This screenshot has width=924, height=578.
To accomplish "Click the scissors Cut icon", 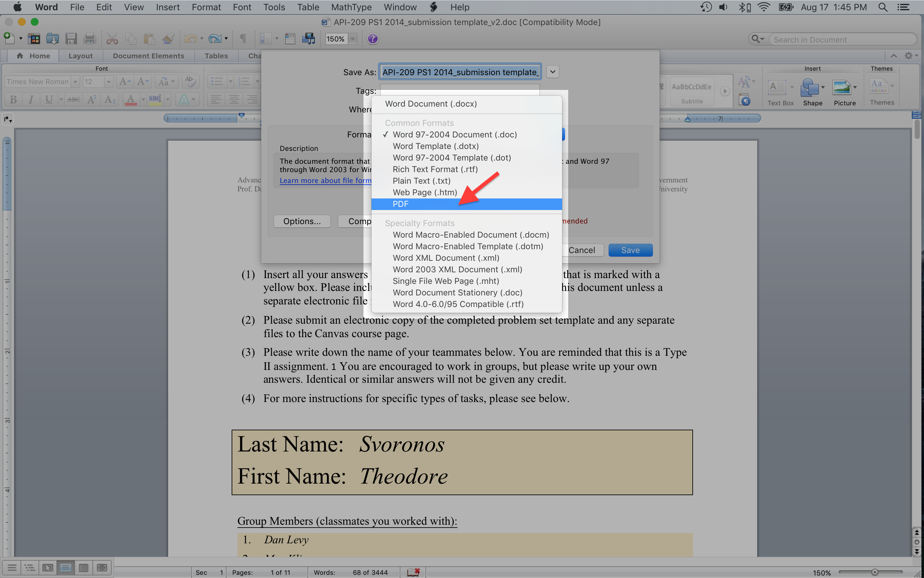I will click(112, 39).
